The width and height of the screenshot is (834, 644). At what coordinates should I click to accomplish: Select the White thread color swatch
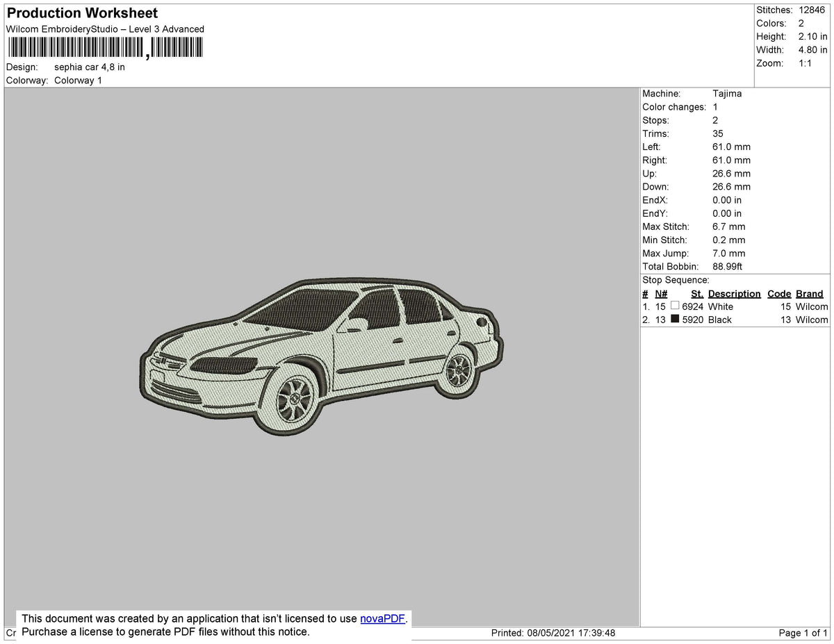[x=675, y=306]
